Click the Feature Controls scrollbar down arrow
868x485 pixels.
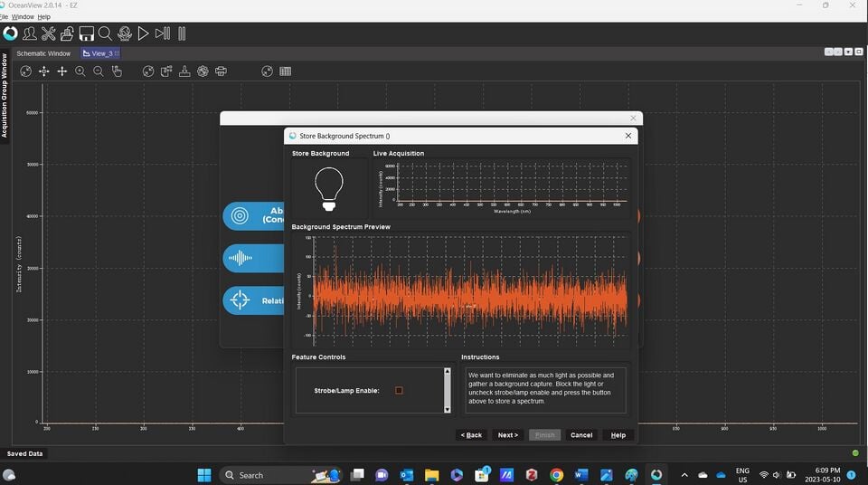pyautogui.click(x=448, y=410)
